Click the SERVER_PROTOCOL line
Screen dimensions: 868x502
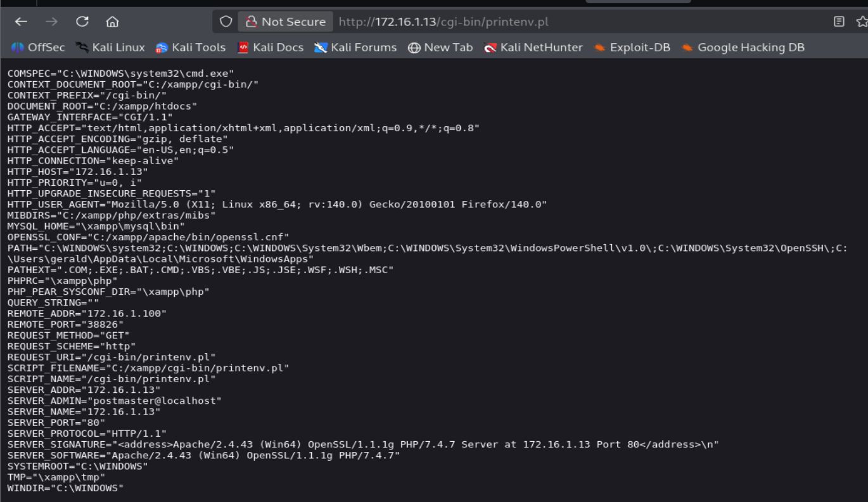coord(87,433)
